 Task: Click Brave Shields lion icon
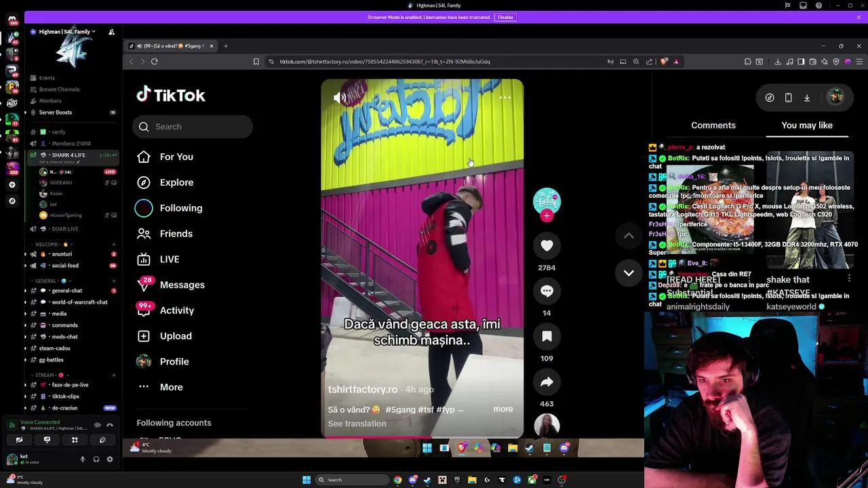click(x=664, y=62)
